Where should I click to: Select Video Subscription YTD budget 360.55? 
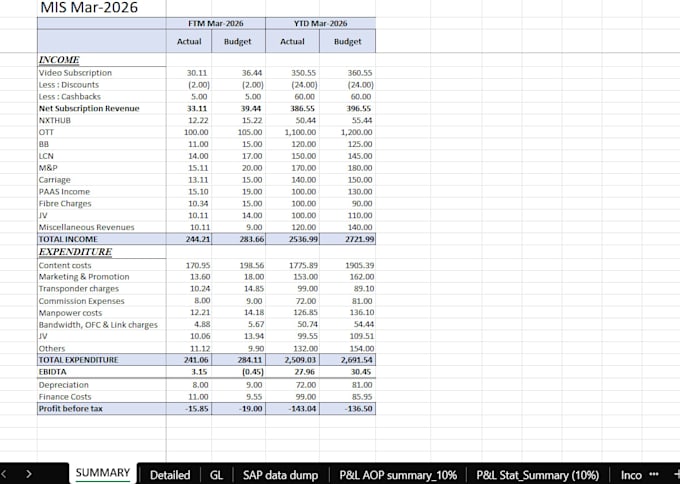(x=360, y=73)
